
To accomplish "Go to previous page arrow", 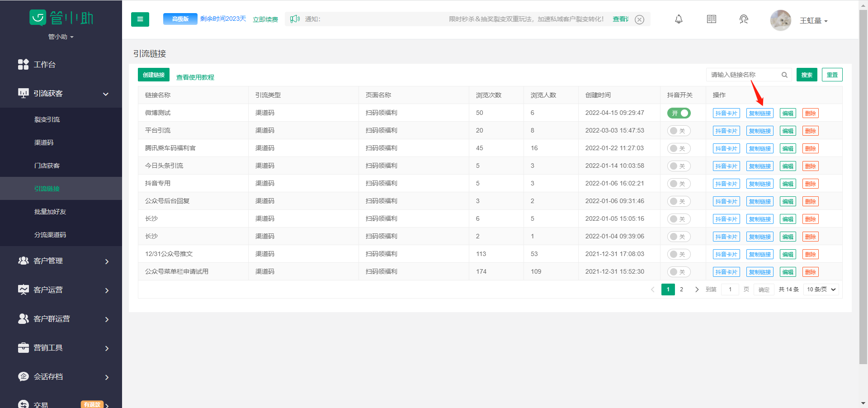I will pyautogui.click(x=652, y=289).
